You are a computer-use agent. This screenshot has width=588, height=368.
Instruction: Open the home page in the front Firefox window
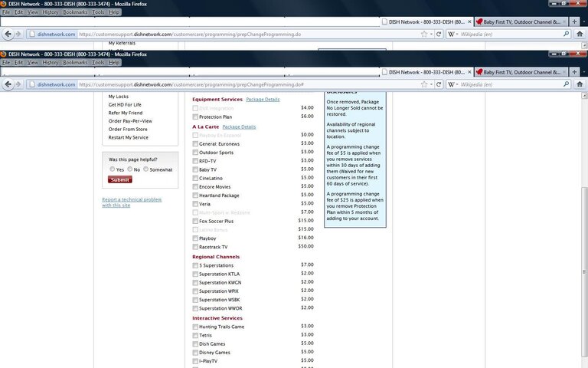tap(580, 84)
